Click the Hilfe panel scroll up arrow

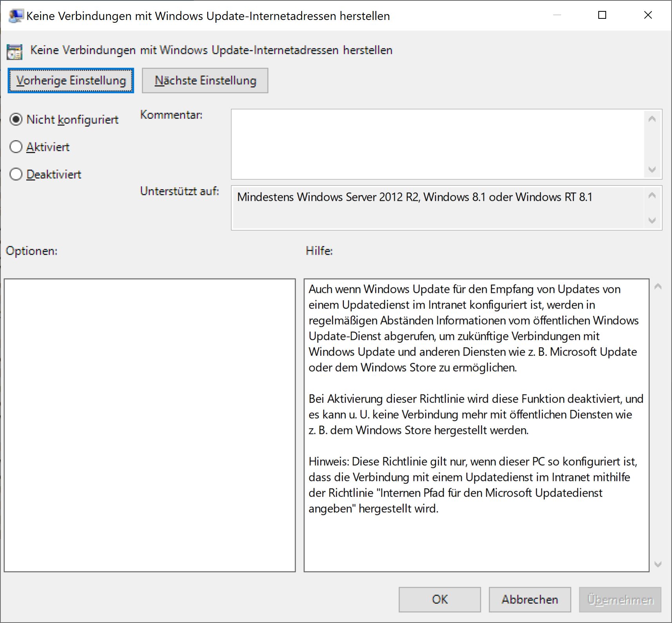[658, 287]
